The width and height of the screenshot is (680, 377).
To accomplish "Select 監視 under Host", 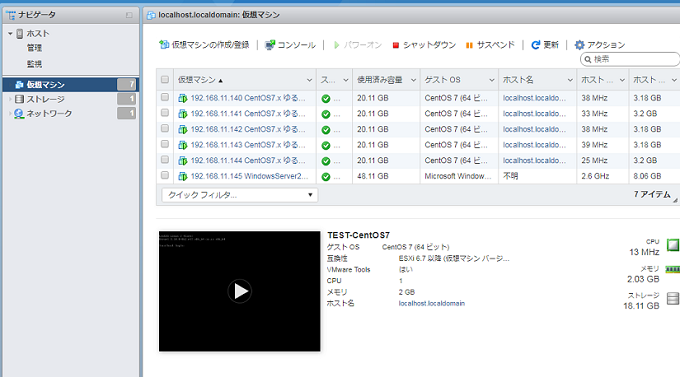I will (34, 64).
